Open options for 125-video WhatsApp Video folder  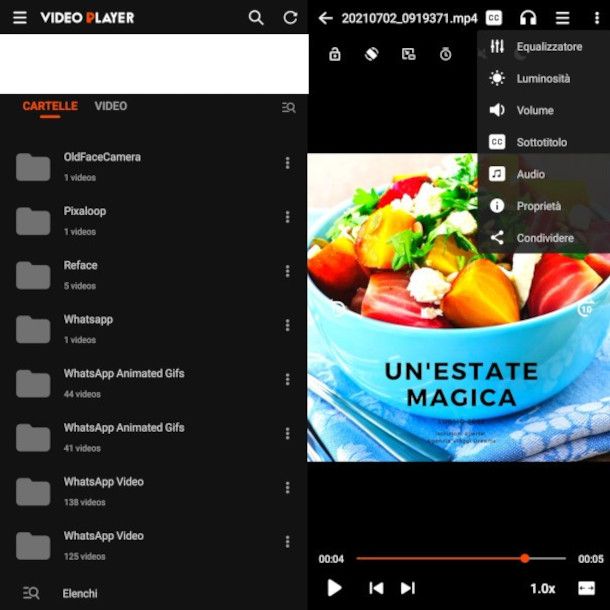287,542
